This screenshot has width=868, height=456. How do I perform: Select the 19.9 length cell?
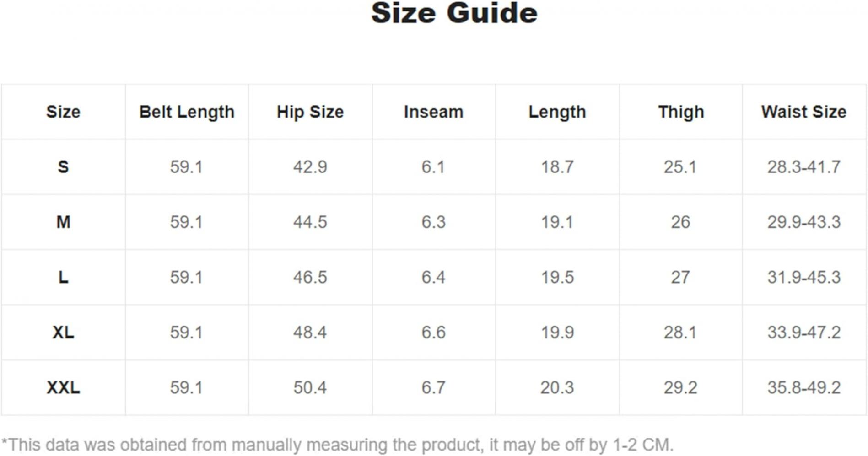[557, 333]
